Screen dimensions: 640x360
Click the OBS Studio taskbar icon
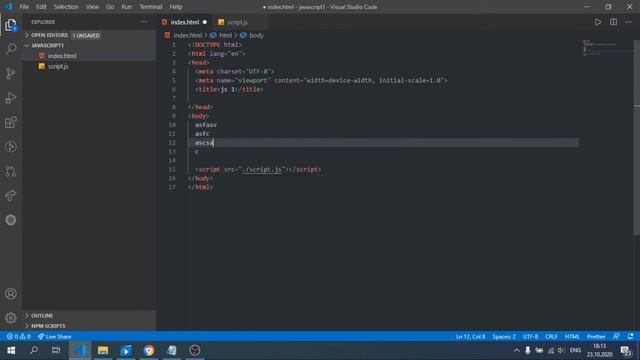pos(195,350)
